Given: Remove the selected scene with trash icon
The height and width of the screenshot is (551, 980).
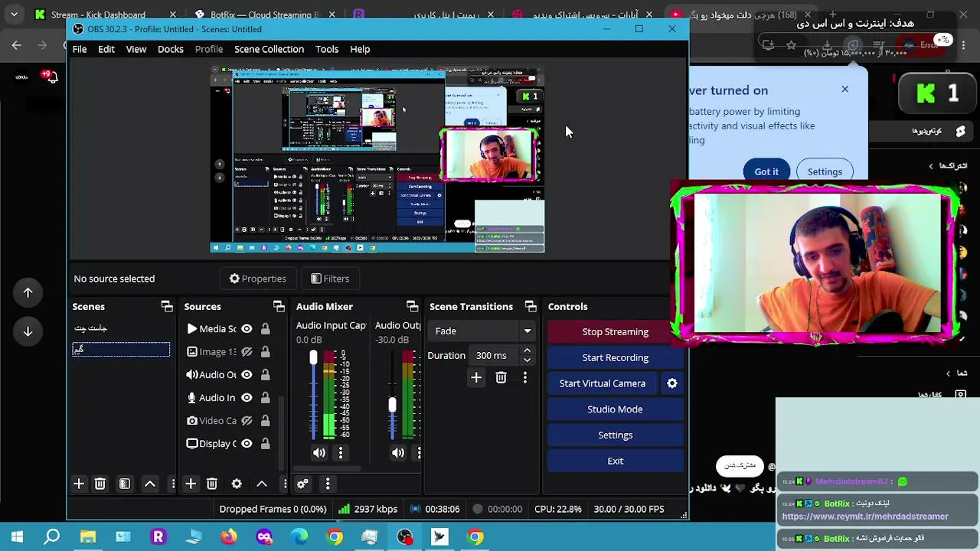Looking at the screenshot, I should pos(100,484).
